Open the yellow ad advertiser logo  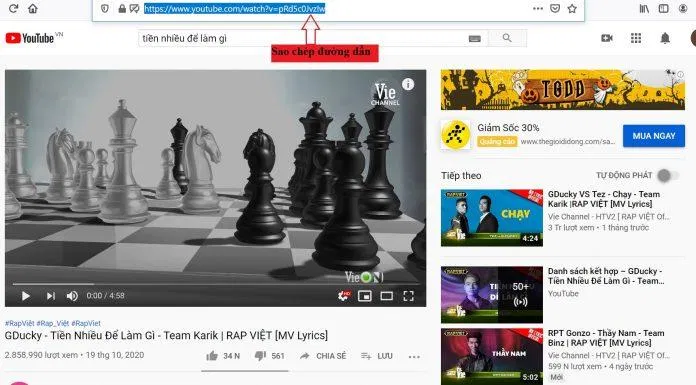[455, 135]
